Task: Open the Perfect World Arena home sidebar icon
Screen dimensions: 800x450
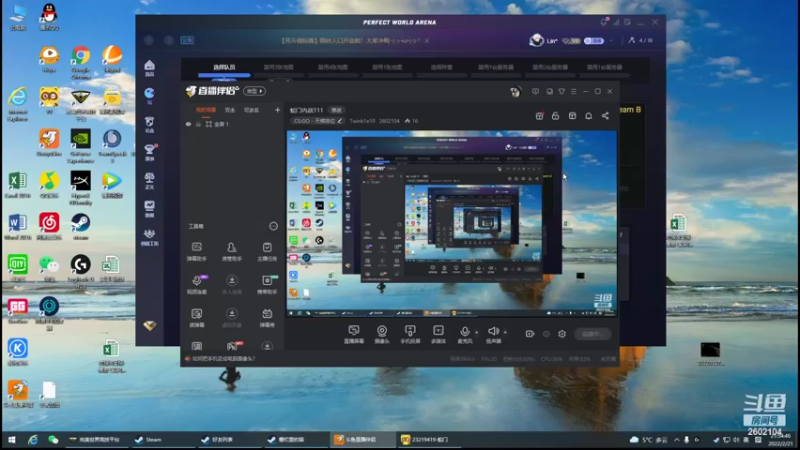Action: [149, 65]
